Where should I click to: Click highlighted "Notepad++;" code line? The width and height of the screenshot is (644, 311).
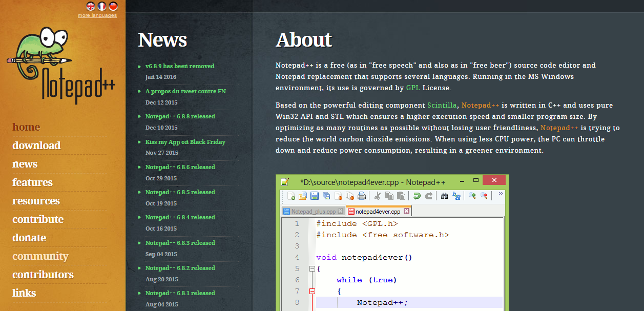[382, 302]
